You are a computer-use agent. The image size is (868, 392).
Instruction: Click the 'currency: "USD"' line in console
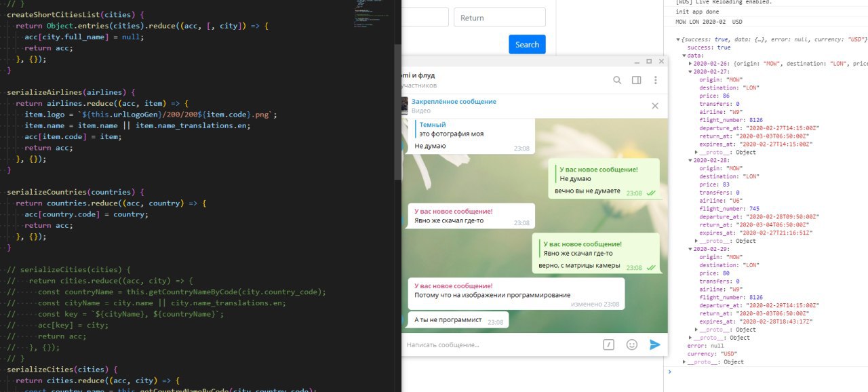(712, 353)
